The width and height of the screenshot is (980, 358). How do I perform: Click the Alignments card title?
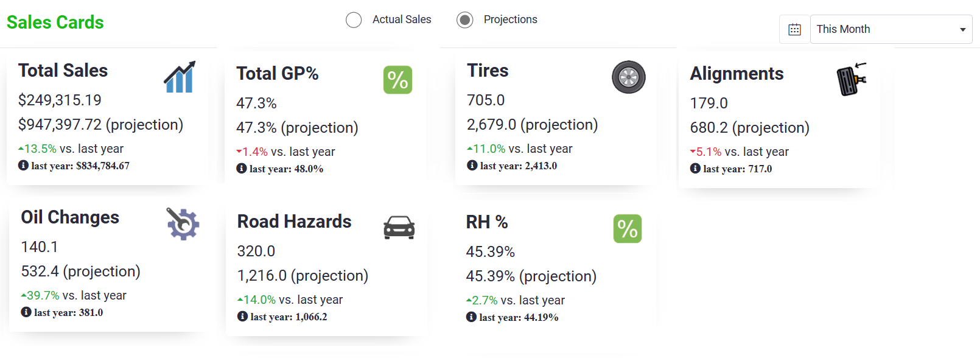pyautogui.click(x=737, y=74)
